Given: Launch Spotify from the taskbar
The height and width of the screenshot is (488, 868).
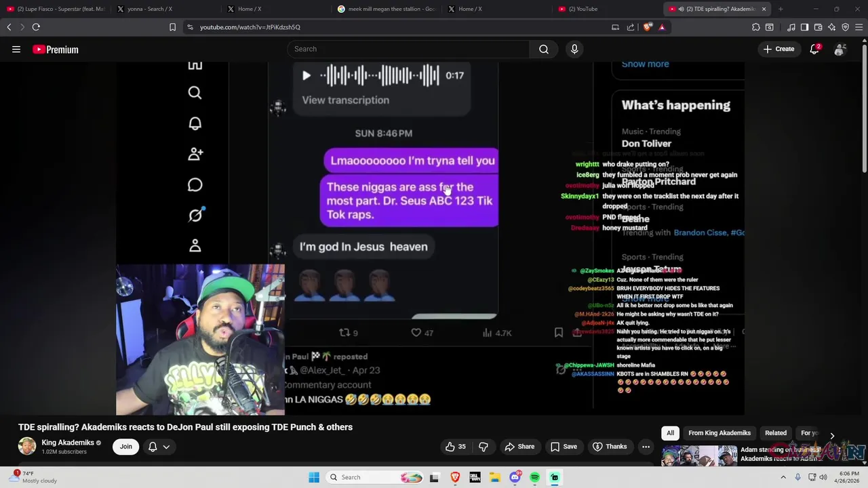Looking at the screenshot, I should [x=535, y=477].
